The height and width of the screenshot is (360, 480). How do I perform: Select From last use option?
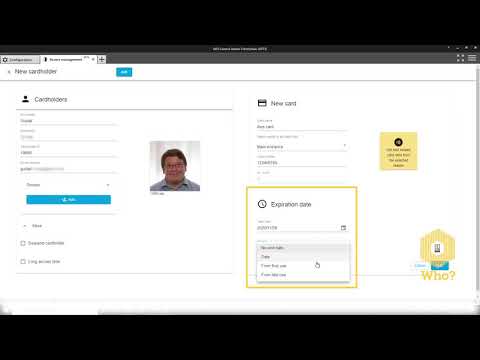tap(303, 275)
